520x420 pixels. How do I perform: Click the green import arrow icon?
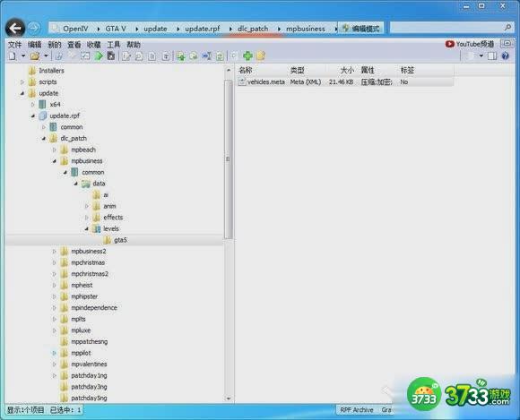coord(181,56)
